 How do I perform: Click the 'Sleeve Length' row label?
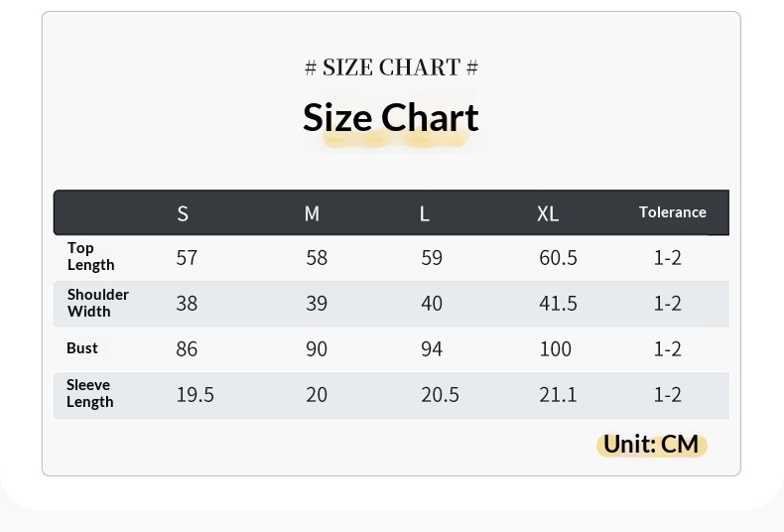(x=89, y=393)
